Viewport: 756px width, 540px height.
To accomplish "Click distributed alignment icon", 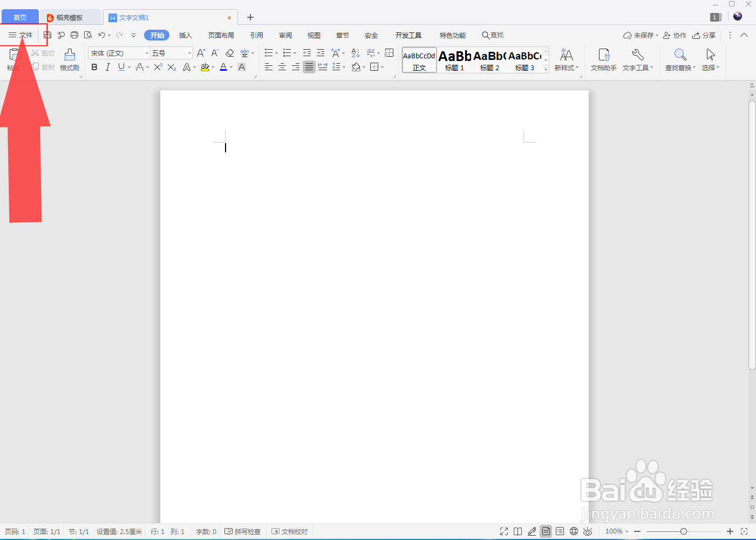I will (x=323, y=67).
